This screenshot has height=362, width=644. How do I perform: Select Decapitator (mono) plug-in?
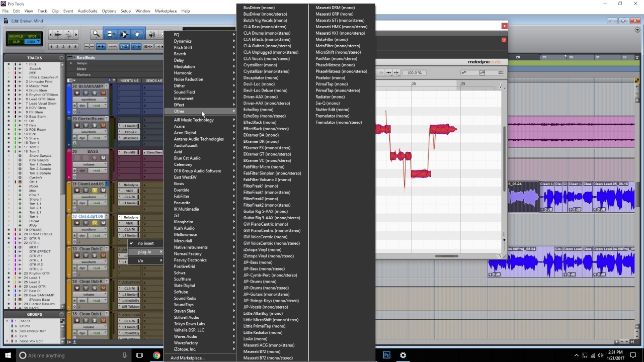[261, 78]
